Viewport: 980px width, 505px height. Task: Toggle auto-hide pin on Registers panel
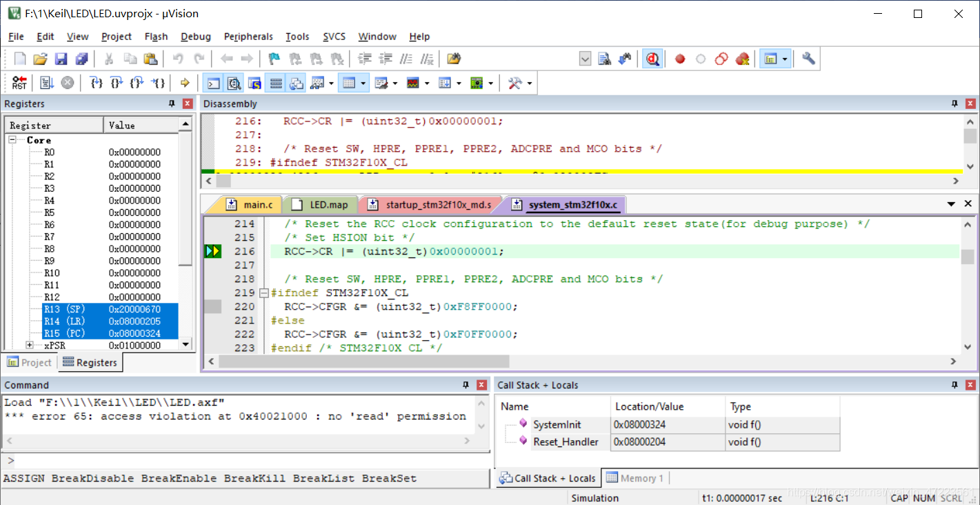click(x=172, y=103)
